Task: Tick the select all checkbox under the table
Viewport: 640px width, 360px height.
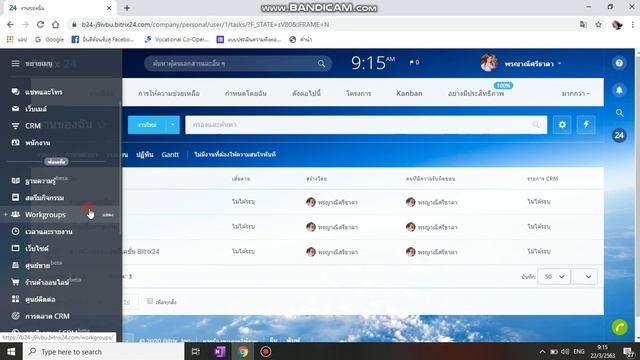Action: point(150,301)
